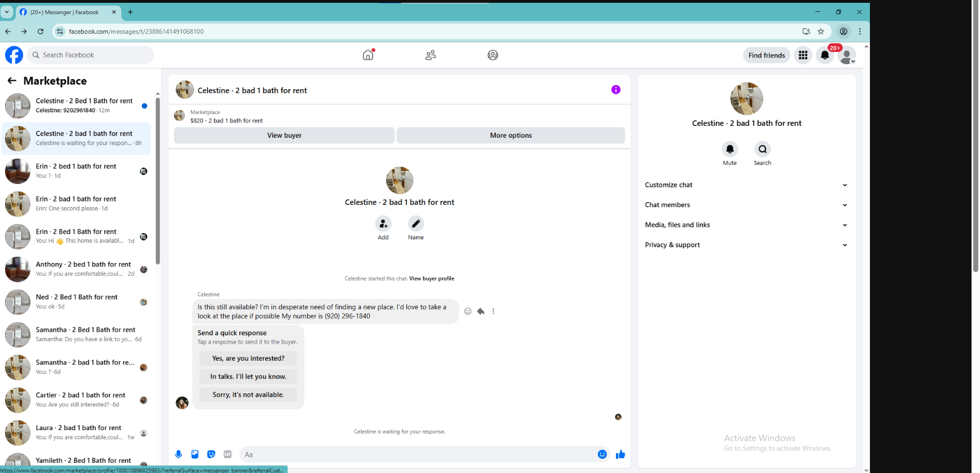The height and width of the screenshot is (473, 980).
Task: Open Samantha 'Do you have a link' conversation
Action: (x=77, y=335)
